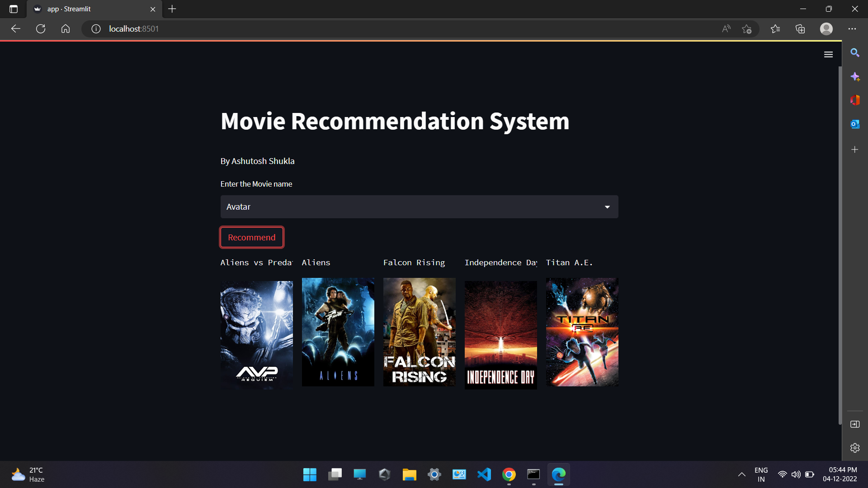Image resolution: width=868 pixels, height=488 pixels.
Task: Click the Recommend button
Action: (251, 237)
